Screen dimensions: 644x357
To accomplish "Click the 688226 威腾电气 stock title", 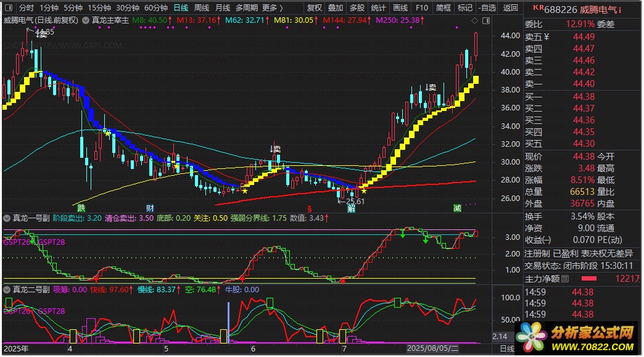I will [580, 9].
